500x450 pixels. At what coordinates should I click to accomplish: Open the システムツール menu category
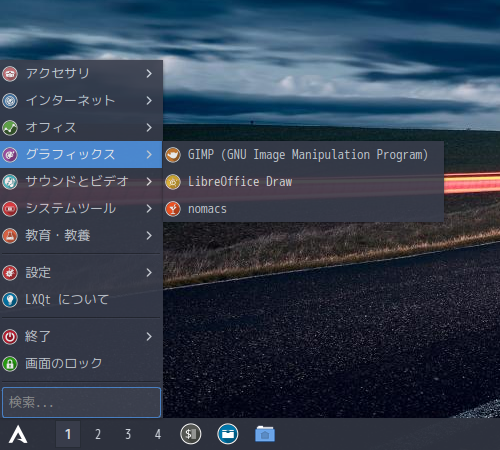81,209
